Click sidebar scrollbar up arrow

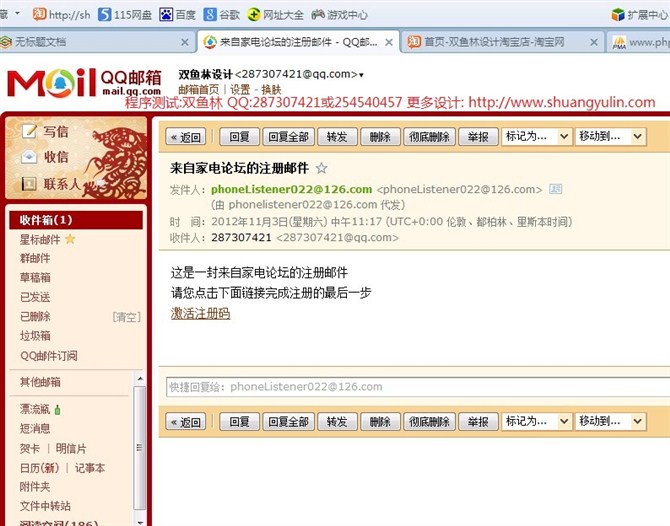coord(140,379)
